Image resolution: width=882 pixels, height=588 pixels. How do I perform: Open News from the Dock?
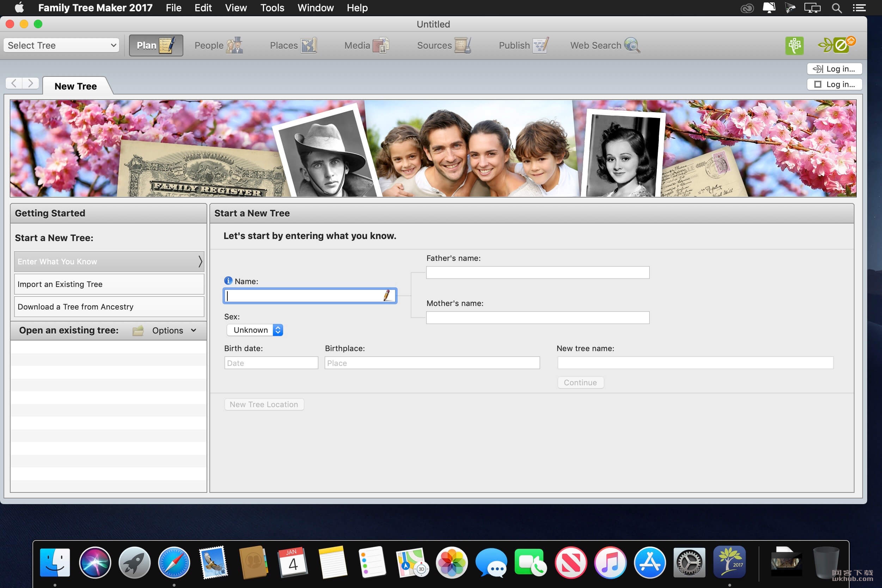pos(571,563)
